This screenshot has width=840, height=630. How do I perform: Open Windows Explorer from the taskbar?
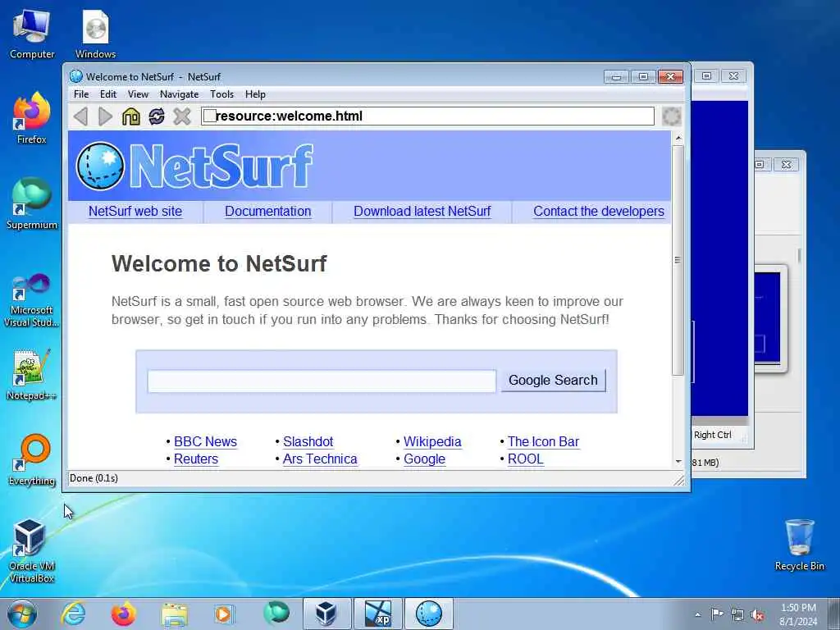click(x=175, y=614)
